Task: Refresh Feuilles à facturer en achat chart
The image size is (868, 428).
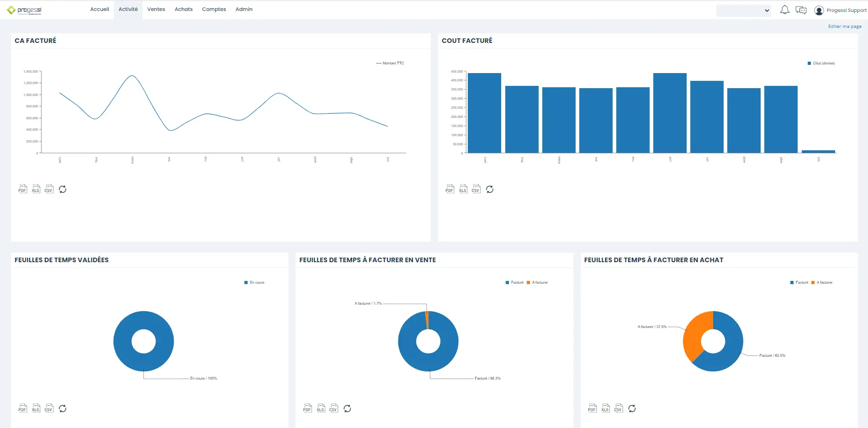Action: point(632,408)
